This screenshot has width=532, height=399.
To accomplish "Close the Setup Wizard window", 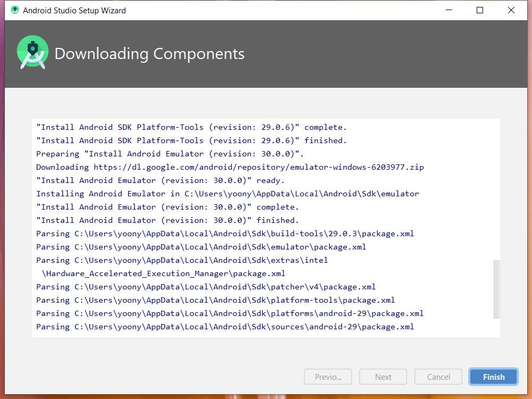I will tap(511, 10).
